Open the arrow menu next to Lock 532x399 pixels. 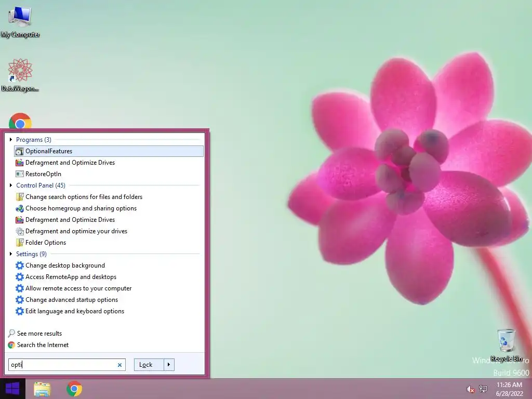[169, 365]
